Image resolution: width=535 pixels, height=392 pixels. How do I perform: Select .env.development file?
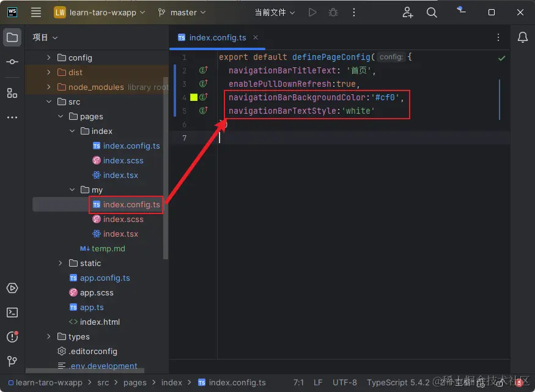pyautogui.click(x=97, y=366)
